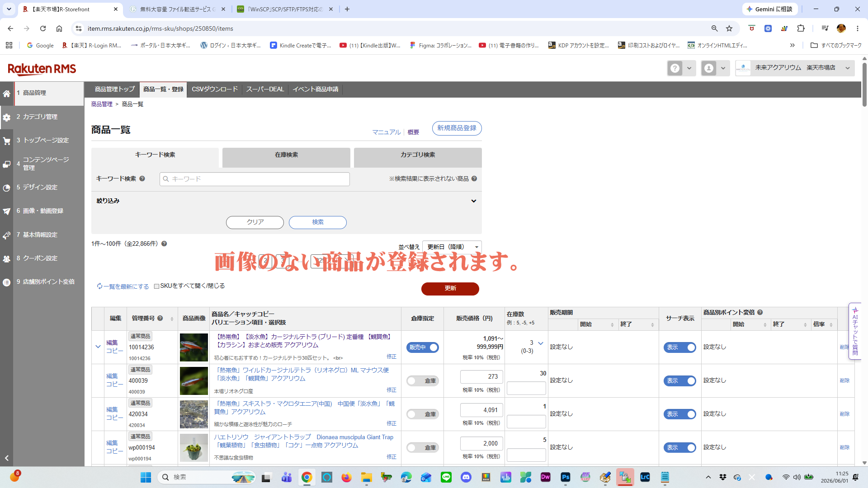This screenshot has height=488, width=868.
Task: Click the help icon beside キーワード検索 label
Action: 142,178
